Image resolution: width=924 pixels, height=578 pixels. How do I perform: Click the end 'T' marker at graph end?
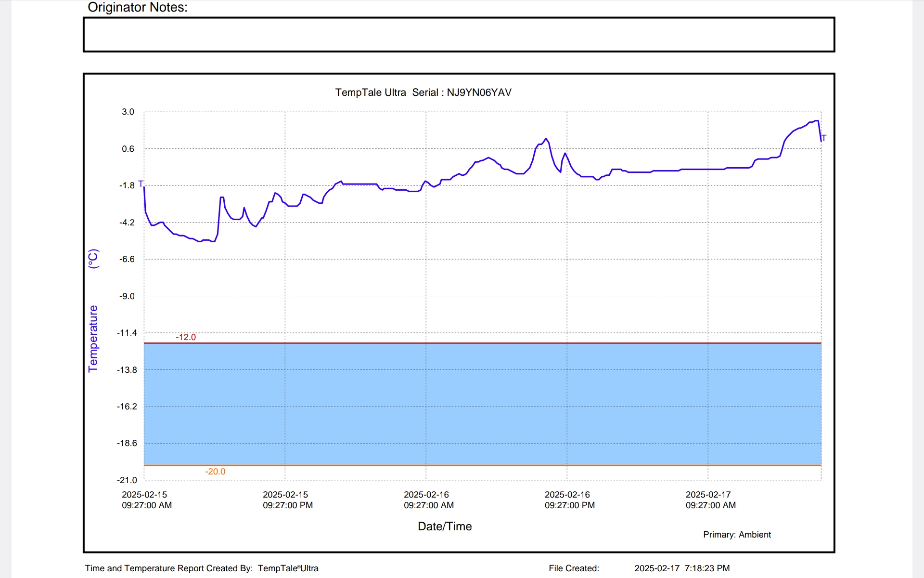click(823, 138)
